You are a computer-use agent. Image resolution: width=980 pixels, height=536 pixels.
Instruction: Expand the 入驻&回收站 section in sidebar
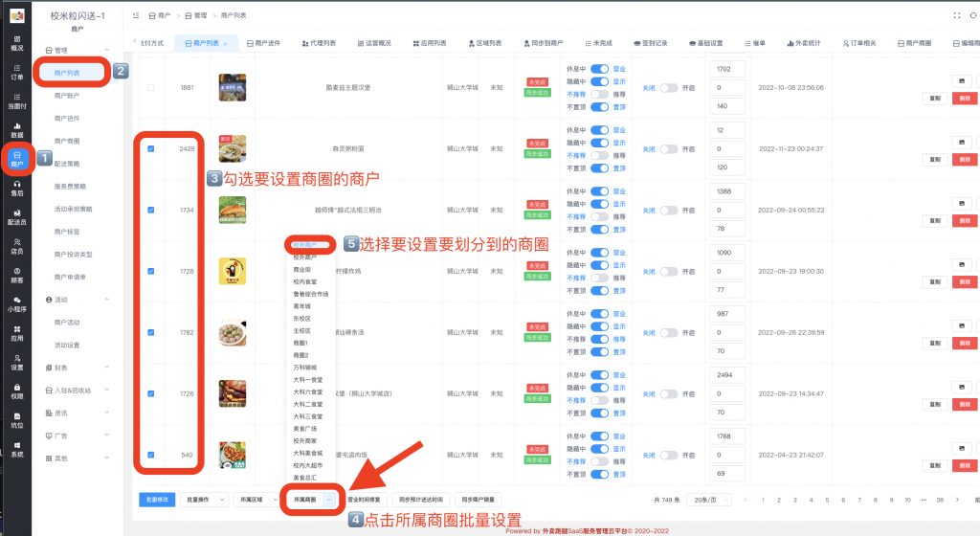click(x=107, y=390)
